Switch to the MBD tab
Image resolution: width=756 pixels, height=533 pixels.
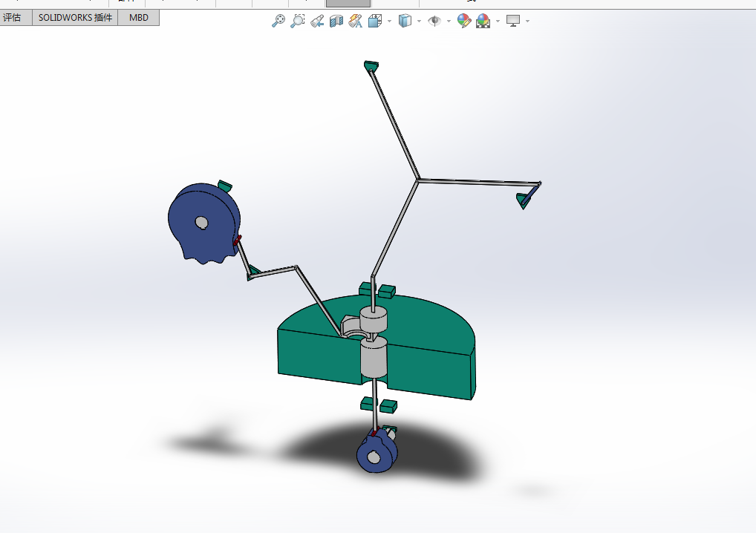[139, 18]
